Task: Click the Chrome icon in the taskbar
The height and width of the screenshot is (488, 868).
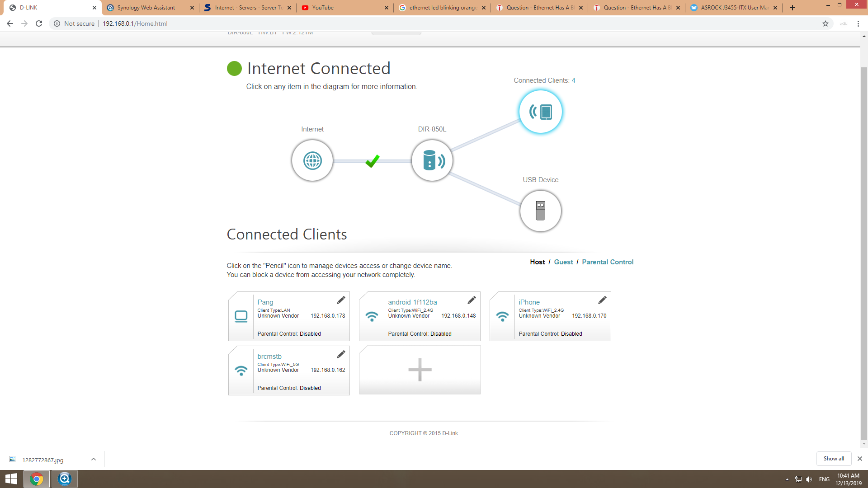Action: 37,479
